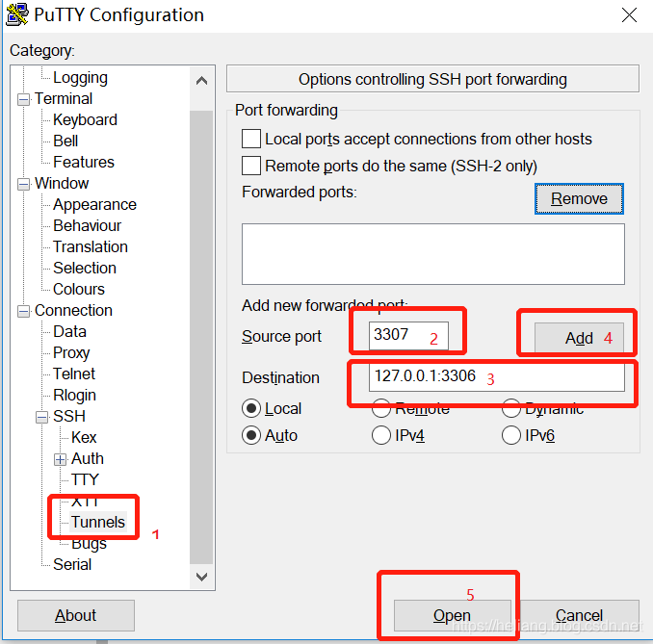
Task: Select Kex in category tree
Action: pos(84,438)
